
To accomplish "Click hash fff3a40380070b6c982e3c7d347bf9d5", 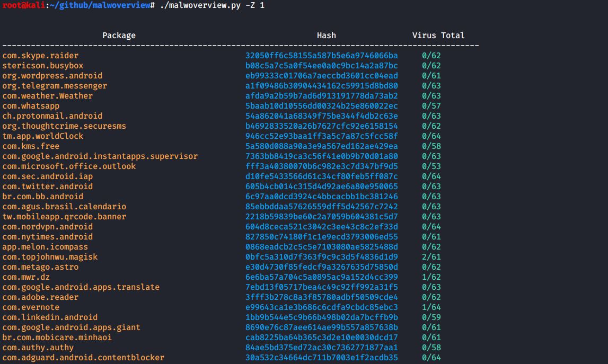I will pos(321,167).
